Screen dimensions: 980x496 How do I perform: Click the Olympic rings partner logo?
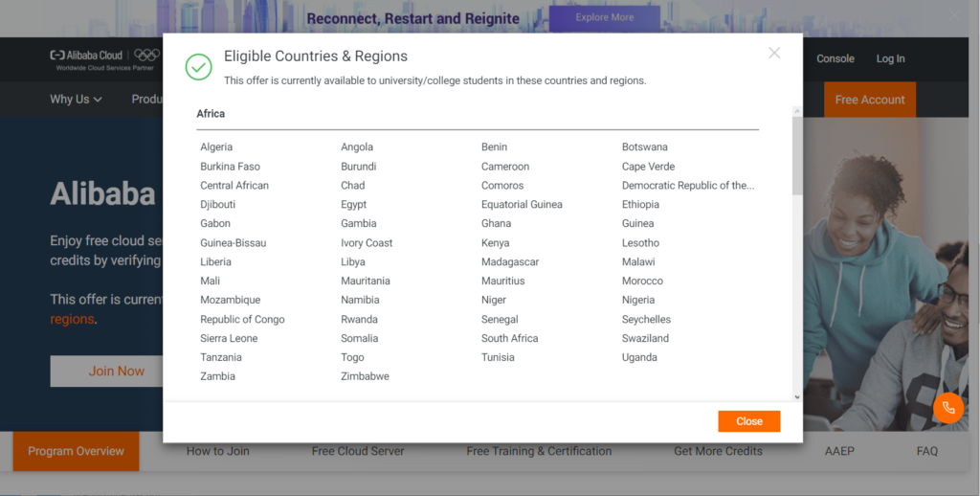(x=146, y=56)
